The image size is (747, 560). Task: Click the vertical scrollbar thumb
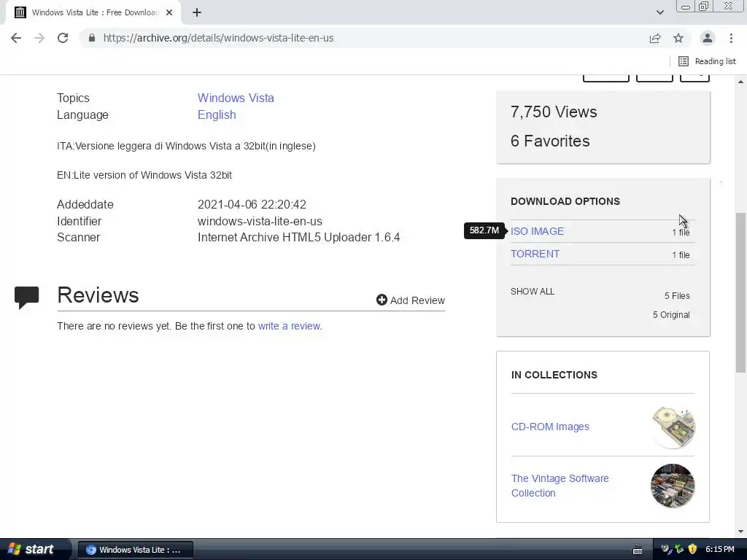click(x=741, y=292)
